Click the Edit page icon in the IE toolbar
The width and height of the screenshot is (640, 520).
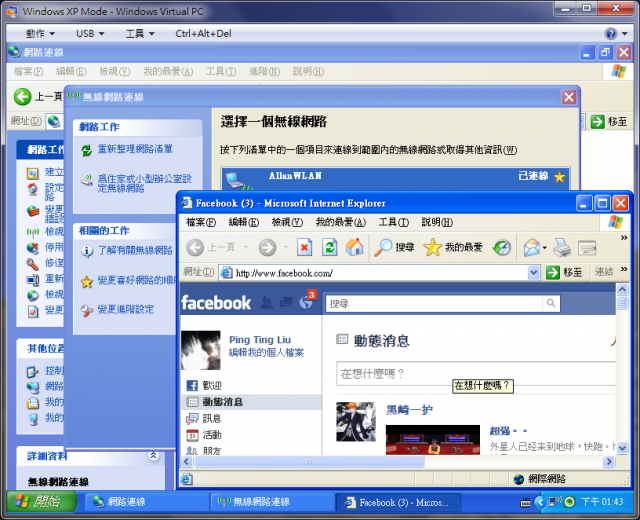coord(587,247)
